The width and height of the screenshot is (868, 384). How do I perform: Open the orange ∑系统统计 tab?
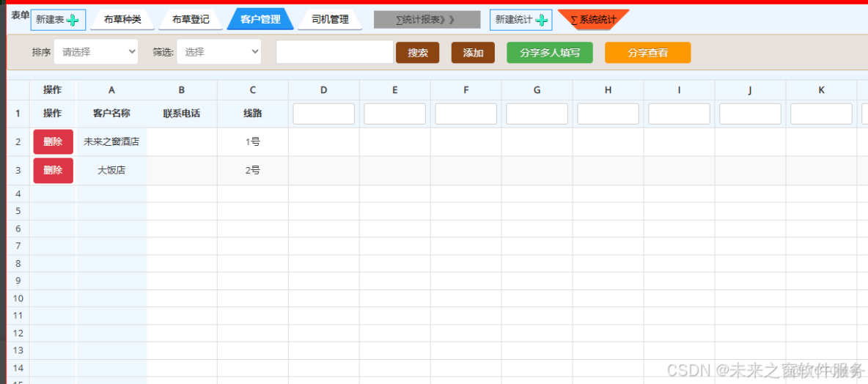click(x=593, y=19)
